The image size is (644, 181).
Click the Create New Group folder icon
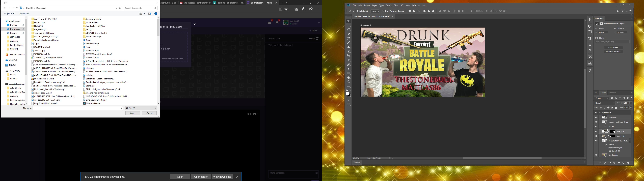pos(619,163)
